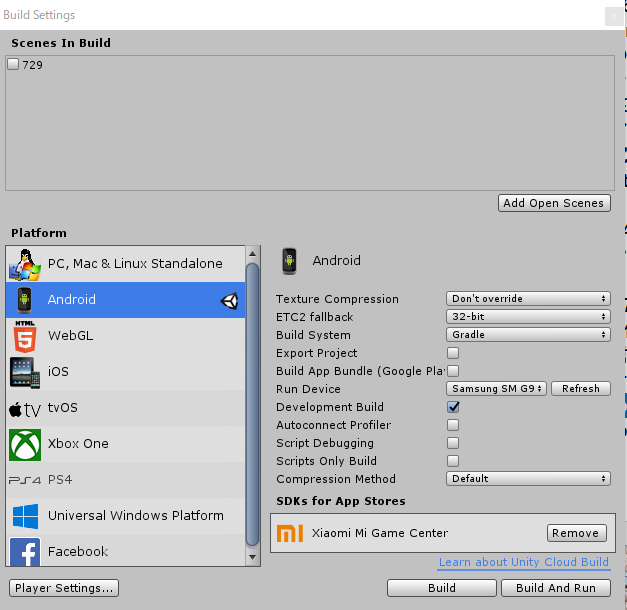Click the Universal Windows Platform icon
The height and width of the screenshot is (610, 627).
click(24, 516)
